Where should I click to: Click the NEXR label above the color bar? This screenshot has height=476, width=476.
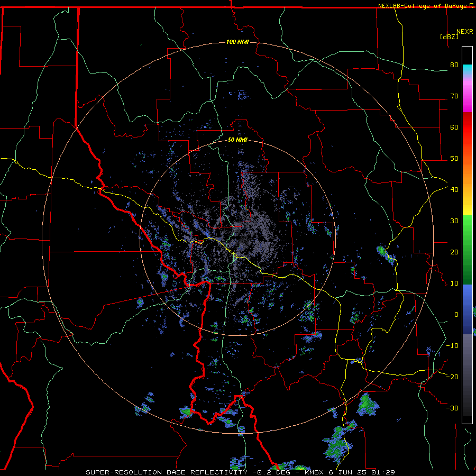[465, 32]
